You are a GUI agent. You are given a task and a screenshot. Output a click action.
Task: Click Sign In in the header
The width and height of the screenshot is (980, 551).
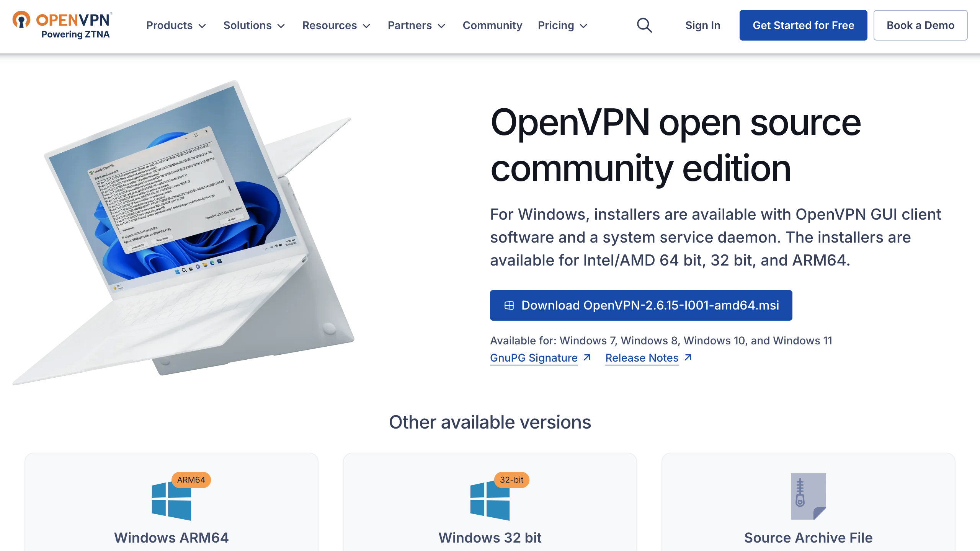click(x=702, y=25)
